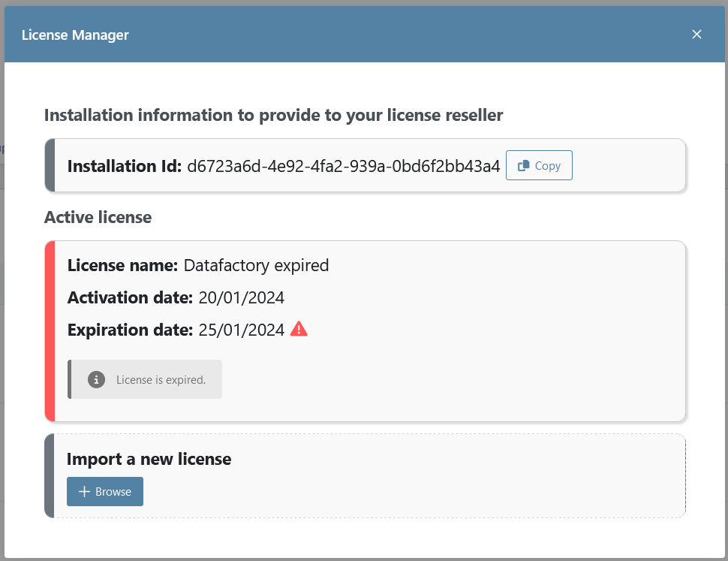
Task: Click the "License is expired." notice text
Action: pyautogui.click(x=161, y=380)
